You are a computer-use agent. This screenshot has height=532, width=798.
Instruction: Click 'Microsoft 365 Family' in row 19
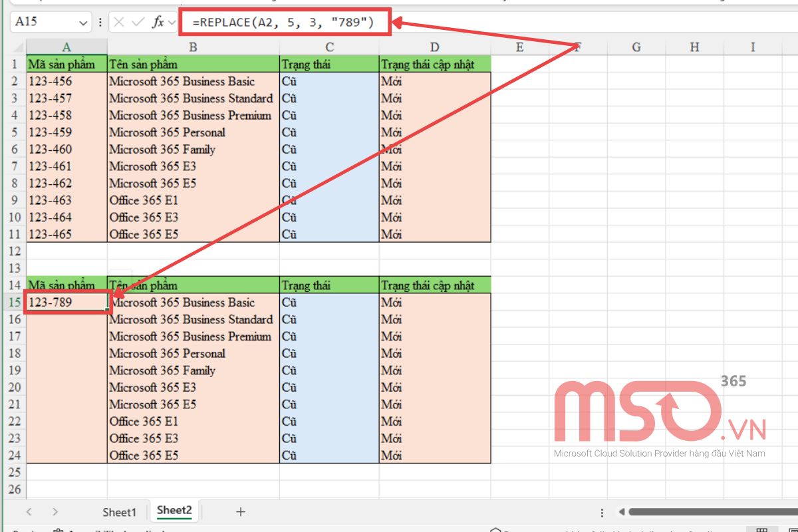pos(193,370)
